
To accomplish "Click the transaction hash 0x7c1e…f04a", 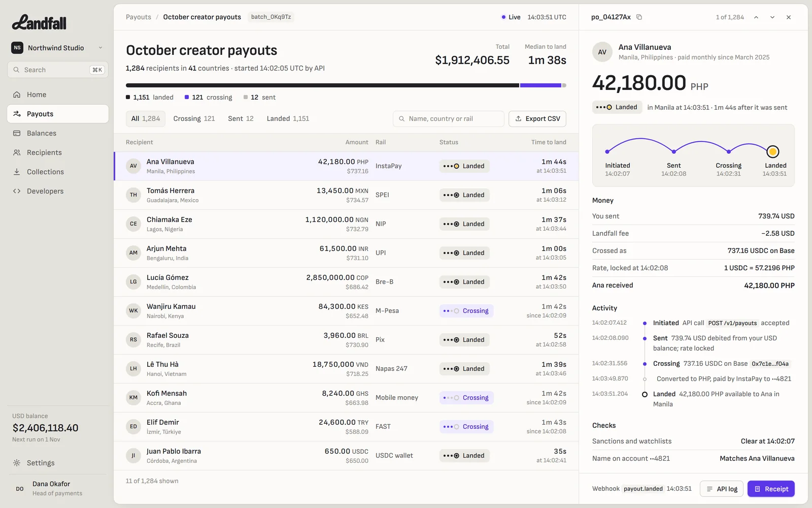I will pos(770,364).
